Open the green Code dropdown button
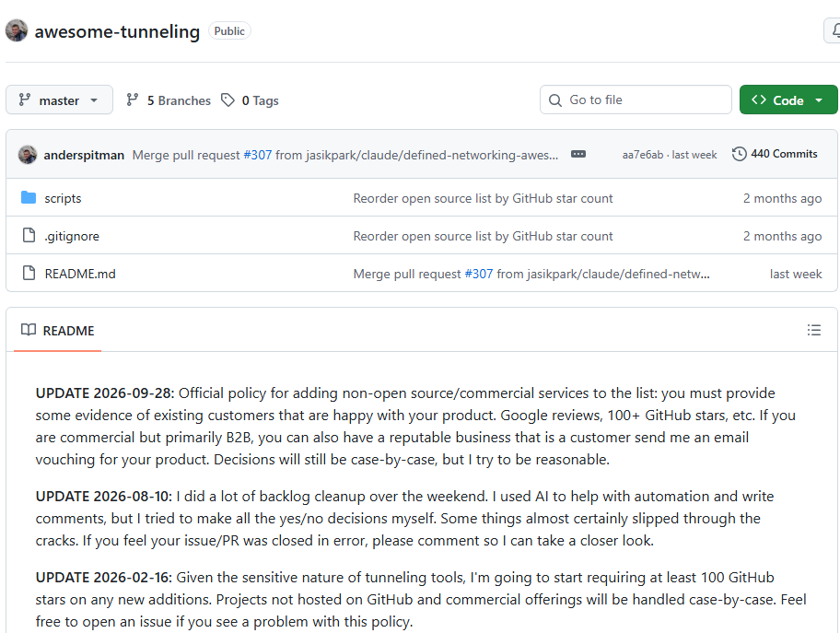Image resolution: width=840 pixels, height=633 pixels. point(788,100)
